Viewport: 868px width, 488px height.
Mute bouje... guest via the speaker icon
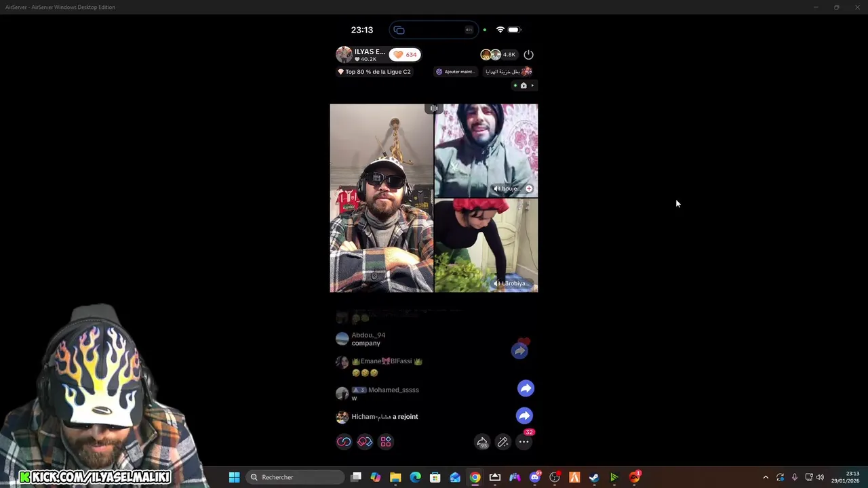496,188
